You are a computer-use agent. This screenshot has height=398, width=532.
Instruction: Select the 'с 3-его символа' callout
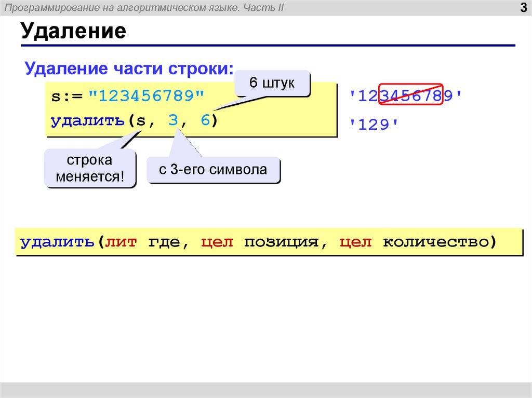pyautogui.click(x=214, y=169)
